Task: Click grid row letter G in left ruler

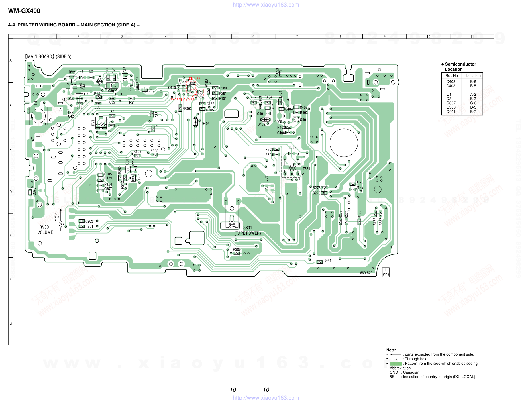Action: 11,323
